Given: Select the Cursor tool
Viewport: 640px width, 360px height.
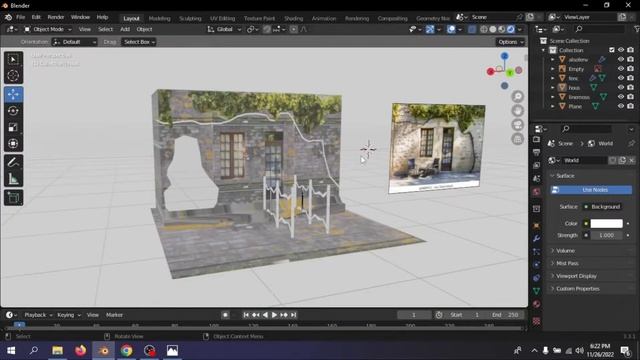Looking at the screenshot, I should click(x=13, y=76).
